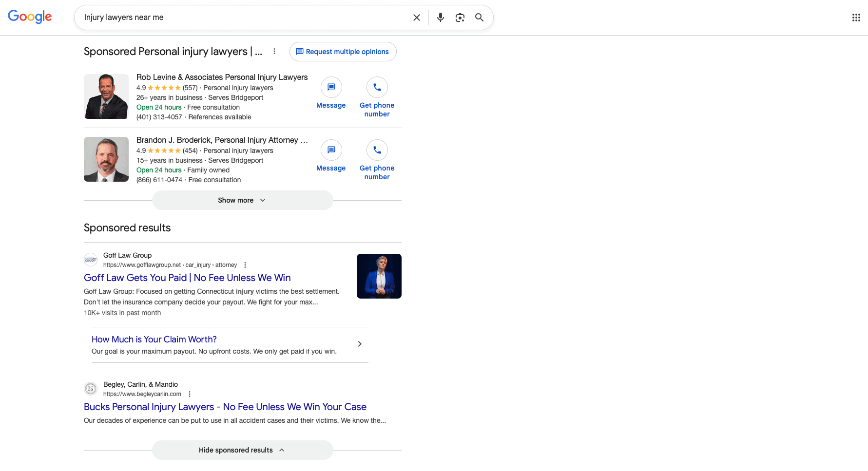Message Rob Levine & Associates icon
This screenshot has height=471, width=868.
tap(331, 87)
